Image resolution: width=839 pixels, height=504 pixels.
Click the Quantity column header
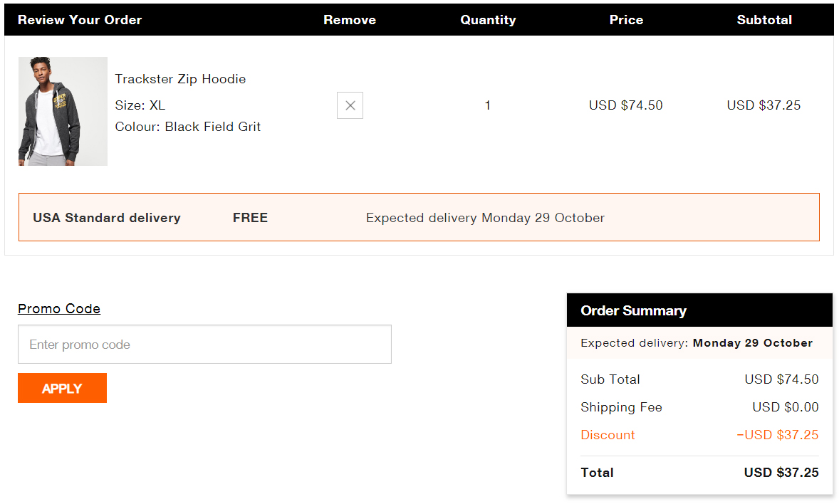coord(488,20)
